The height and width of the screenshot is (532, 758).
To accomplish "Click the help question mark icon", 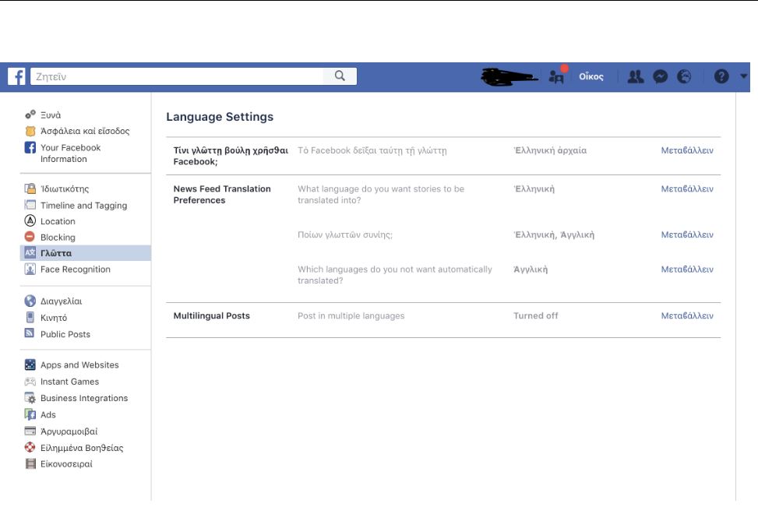I will pos(721,76).
